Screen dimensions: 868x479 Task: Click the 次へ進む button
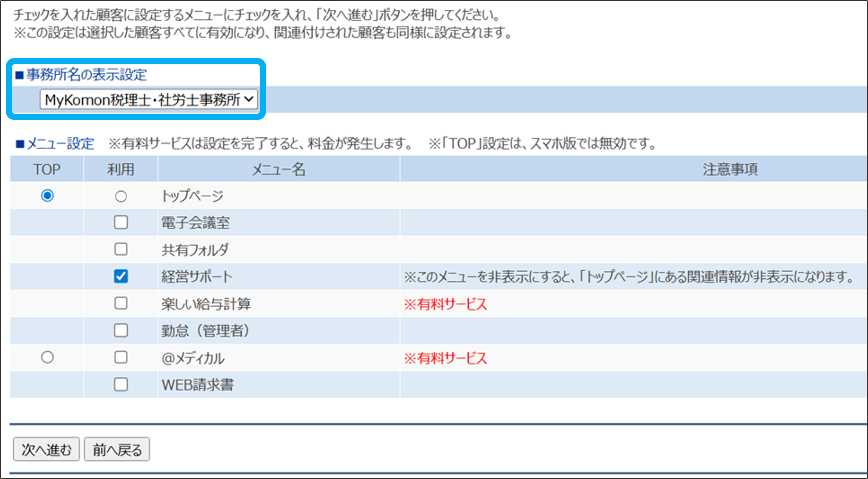(x=46, y=449)
